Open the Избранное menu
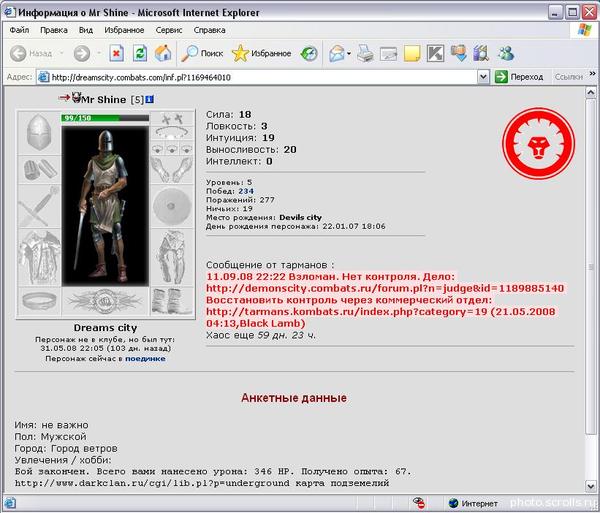 [124, 30]
